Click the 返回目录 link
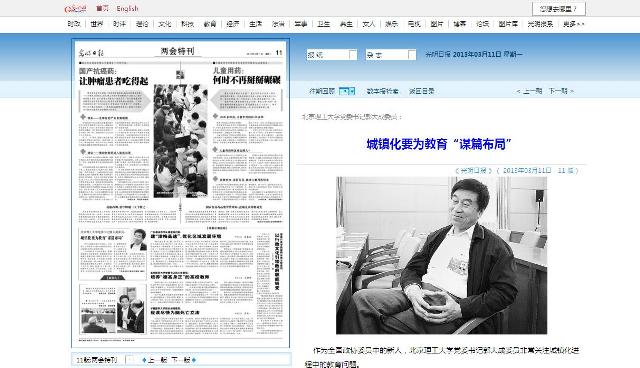 [x=421, y=91]
